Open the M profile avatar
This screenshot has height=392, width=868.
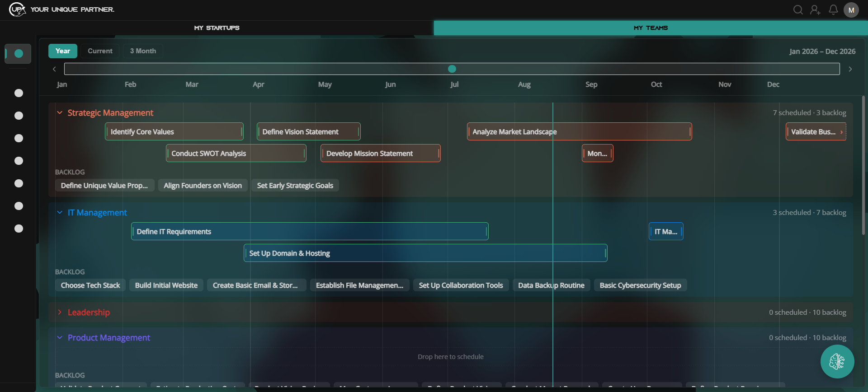point(851,10)
